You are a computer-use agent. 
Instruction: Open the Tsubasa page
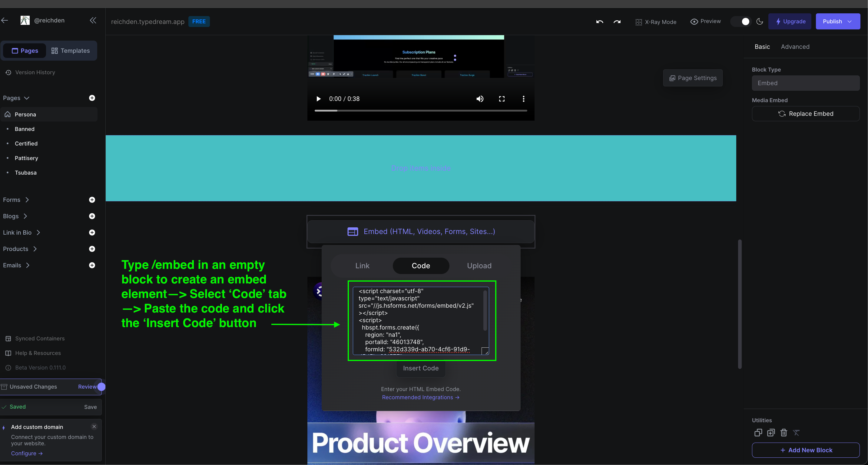coord(26,173)
